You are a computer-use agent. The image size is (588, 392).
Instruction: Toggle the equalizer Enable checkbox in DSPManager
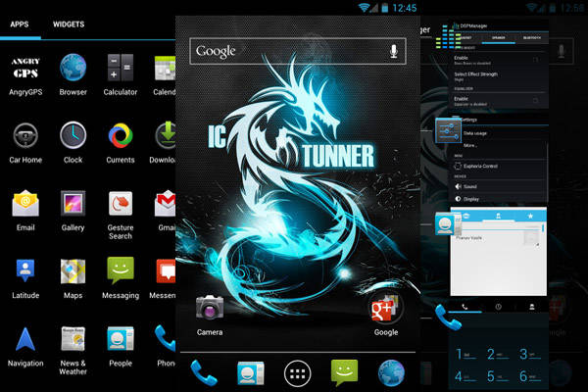[535, 101]
